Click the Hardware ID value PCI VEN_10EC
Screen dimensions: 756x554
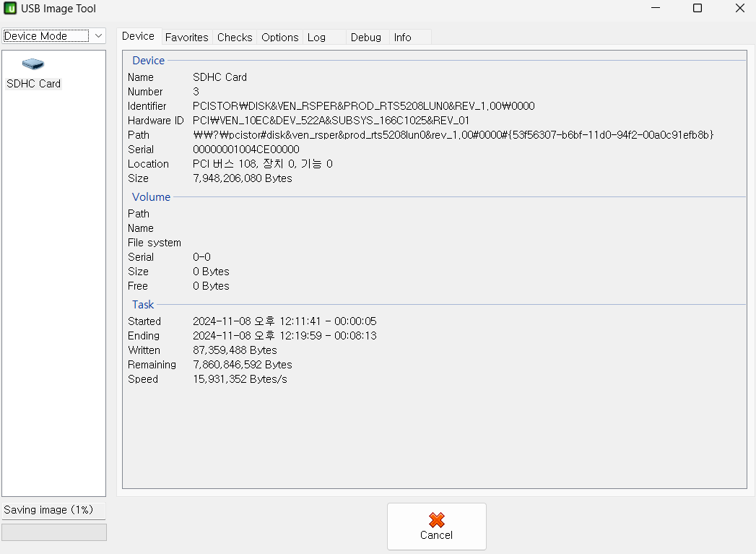click(331, 121)
